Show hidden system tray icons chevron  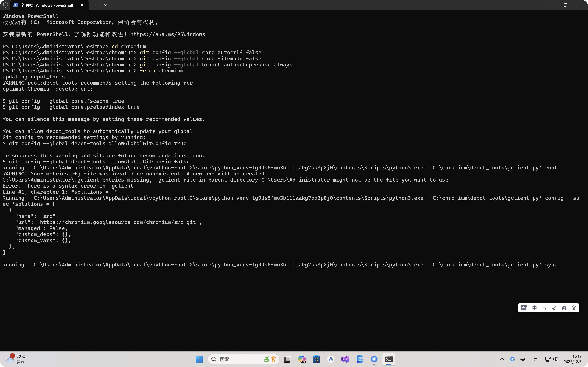tap(502, 359)
